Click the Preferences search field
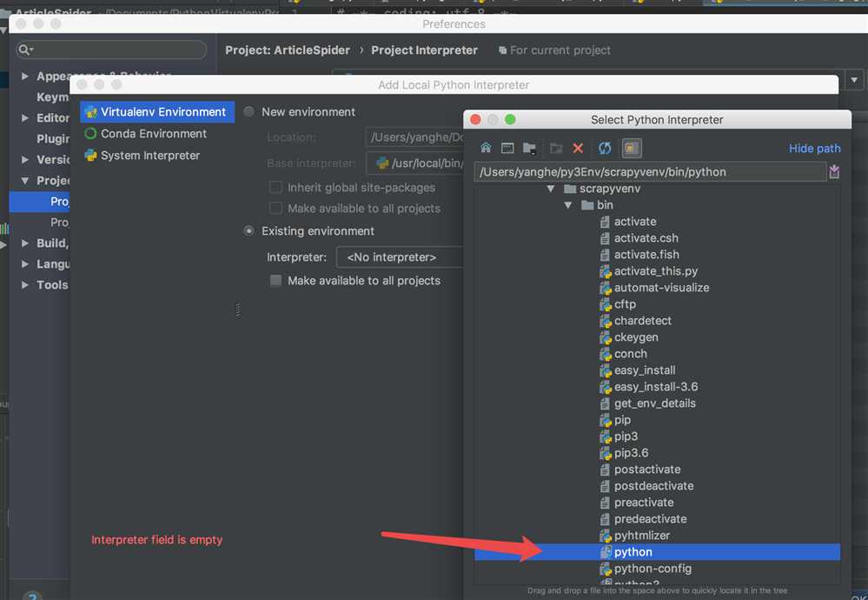Viewport: 868px width, 600px height. [112, 50]
